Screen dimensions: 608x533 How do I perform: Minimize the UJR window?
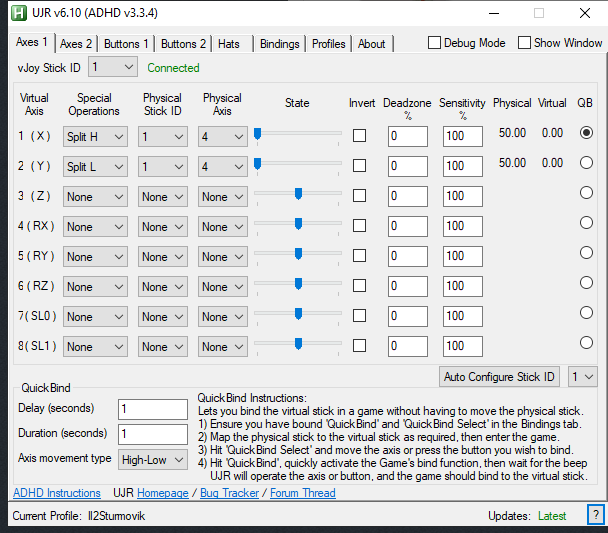[x=494, y=13]
